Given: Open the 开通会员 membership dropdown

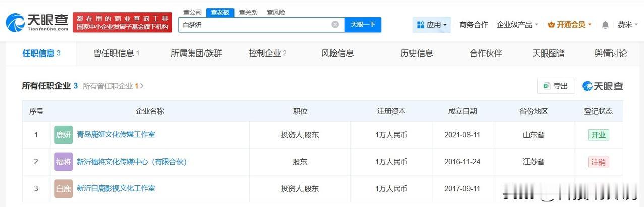Looking at the screenshot, I should point(569,25).
